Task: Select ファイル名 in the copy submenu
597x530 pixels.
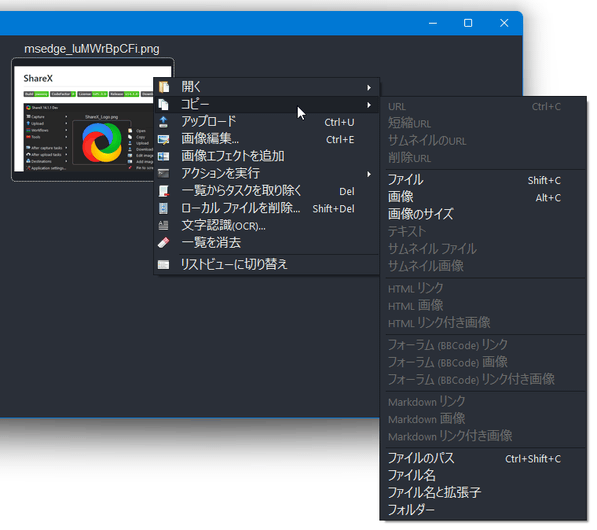Action: click(484, 476)
